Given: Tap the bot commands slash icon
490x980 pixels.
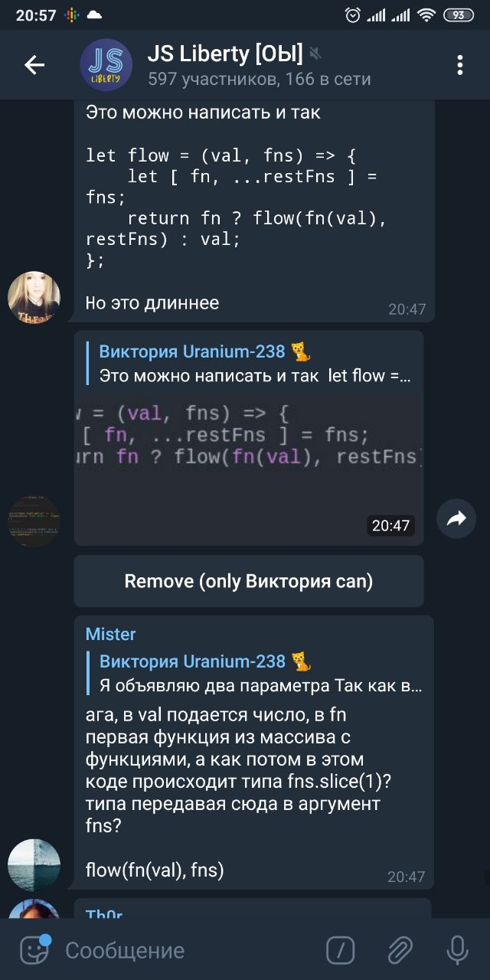Looking at the screenshot, I should coord(340,950).
